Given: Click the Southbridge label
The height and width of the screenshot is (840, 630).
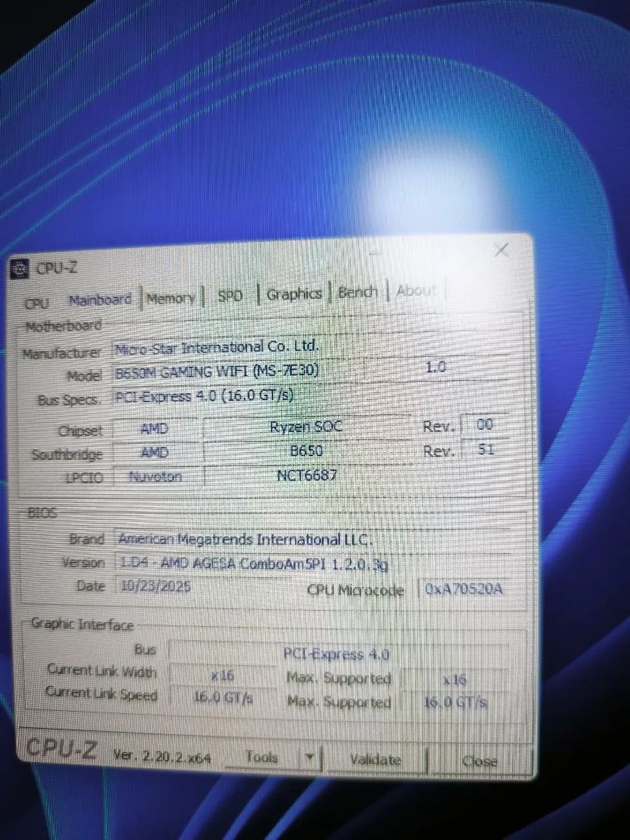Looking at the screenshot, I should (67, 455).
